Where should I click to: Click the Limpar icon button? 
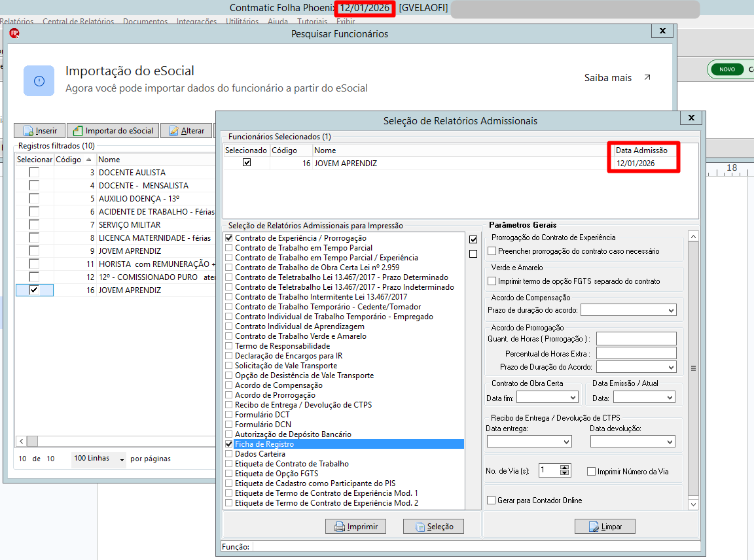pyautogui.click(x=605, y=527)
